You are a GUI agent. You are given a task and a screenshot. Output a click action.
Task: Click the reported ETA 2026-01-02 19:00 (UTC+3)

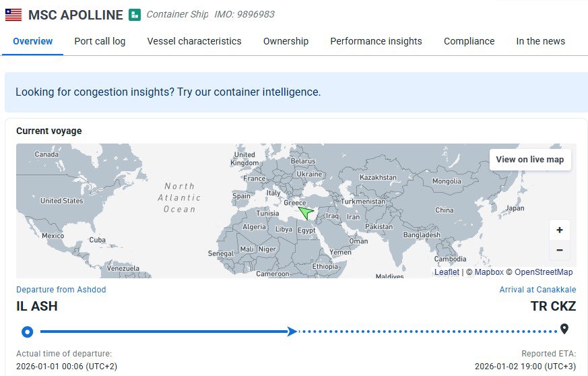coord(525,367)
